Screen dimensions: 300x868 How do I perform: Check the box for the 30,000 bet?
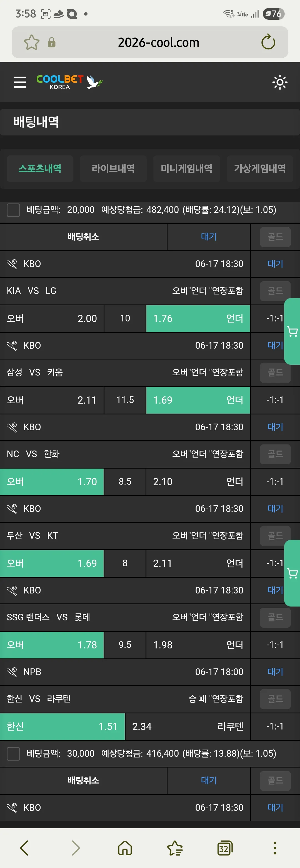[14, 754]
